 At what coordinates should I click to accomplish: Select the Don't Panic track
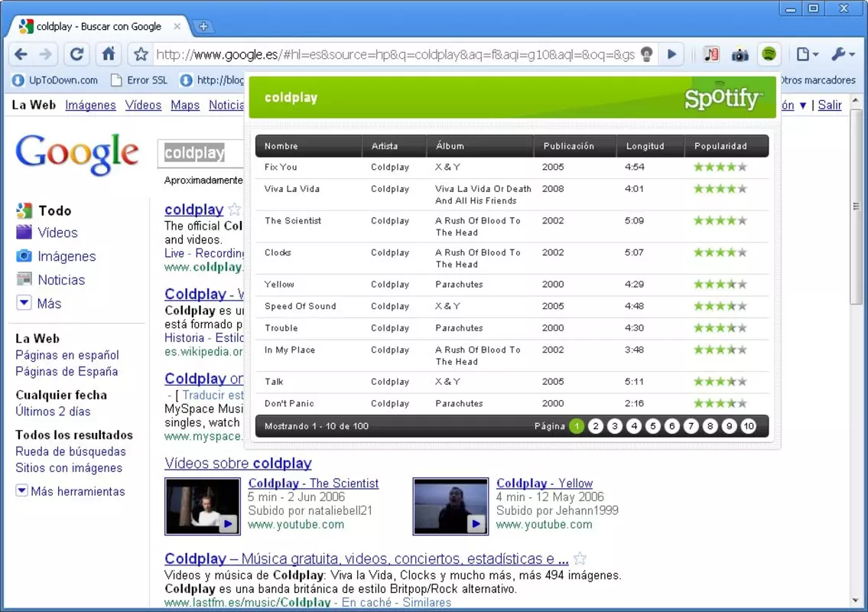pyautogui.click(x=289, y=404)
